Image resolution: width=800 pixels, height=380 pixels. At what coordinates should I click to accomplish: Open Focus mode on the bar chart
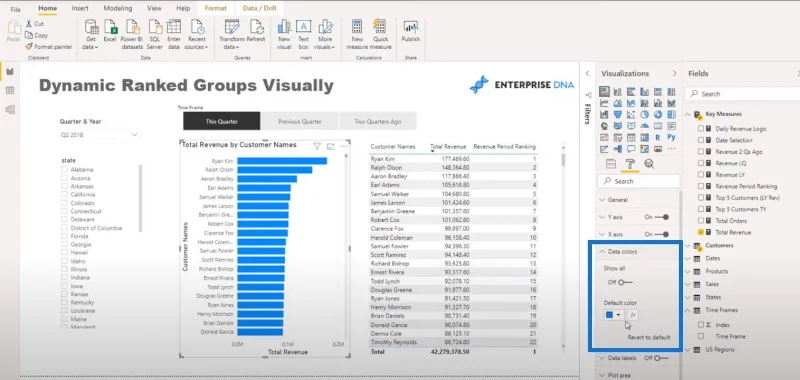tap(331, 146)
